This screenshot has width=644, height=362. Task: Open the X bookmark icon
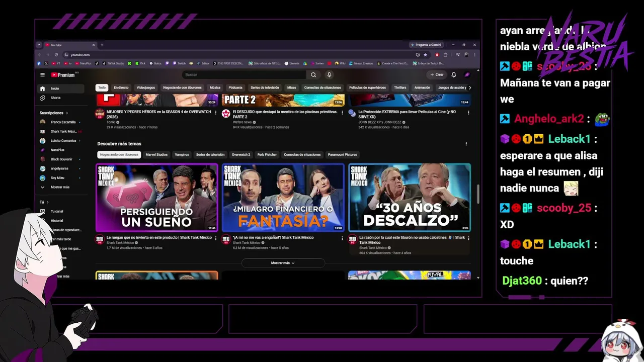pyautogui.click(x=46, y=63)
